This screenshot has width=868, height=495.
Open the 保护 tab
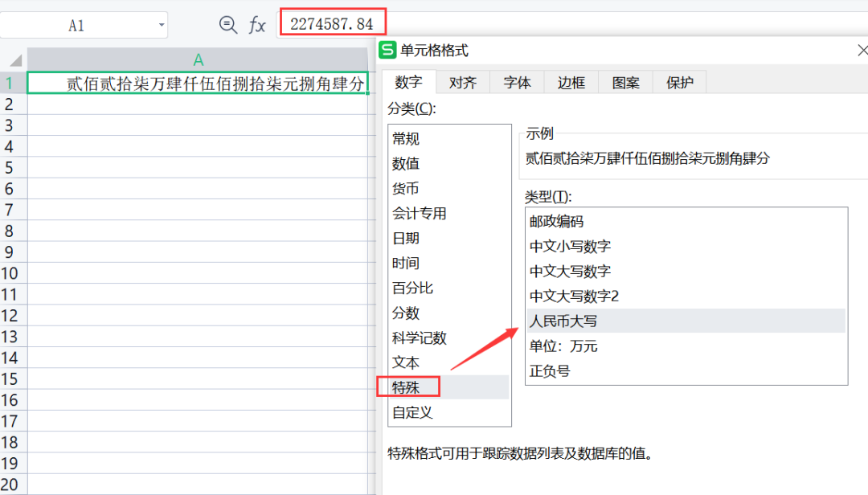(680, 83)
